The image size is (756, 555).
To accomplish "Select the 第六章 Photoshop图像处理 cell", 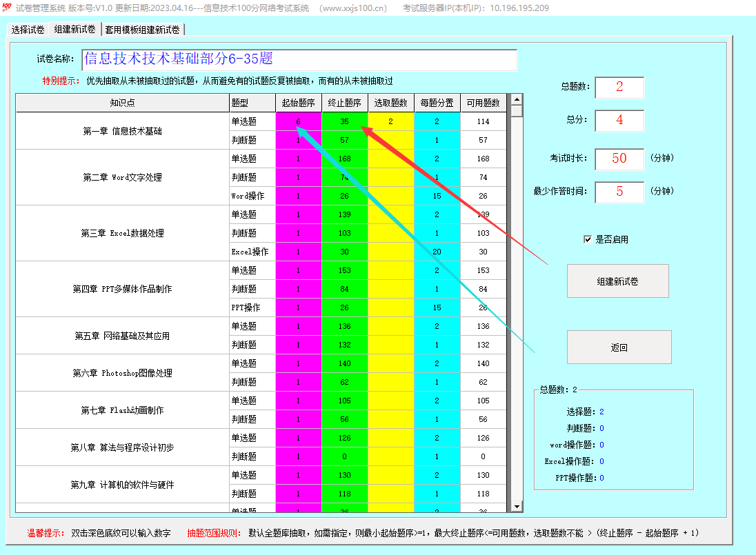I will click(x=123, y=373).
